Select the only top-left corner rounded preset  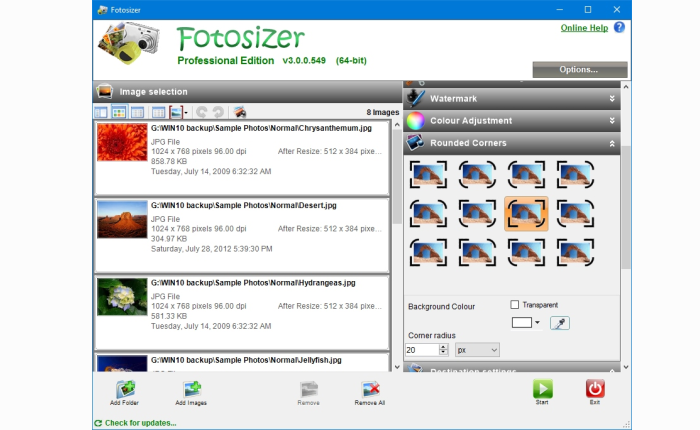coord(428,253)
